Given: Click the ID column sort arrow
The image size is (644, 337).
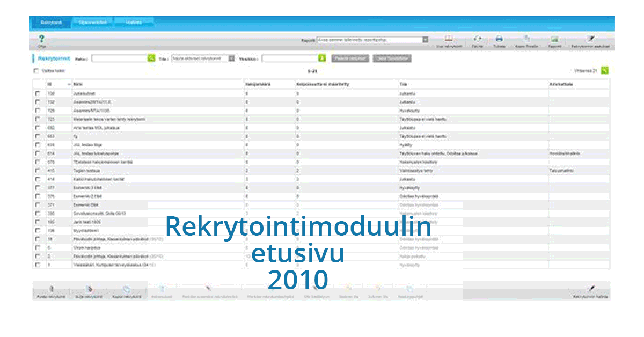Looking at the screenshot, I should click(69, 85).
